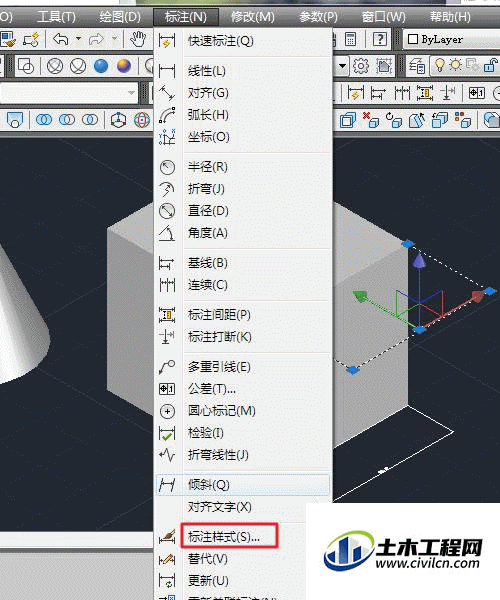Choose 线性(L) dimension
Image resolution: width=500 pixels, height=600 pixels.
[x=243, y=71]
